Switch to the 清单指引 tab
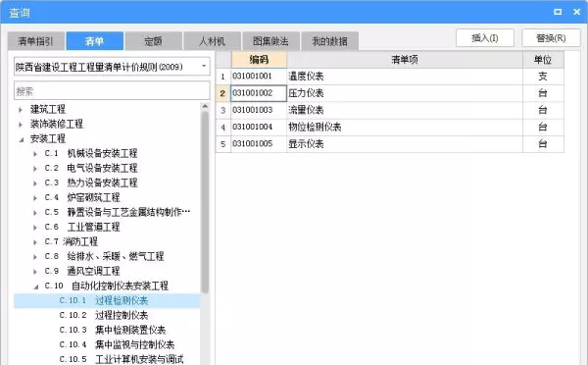 [x=36, y=41]
